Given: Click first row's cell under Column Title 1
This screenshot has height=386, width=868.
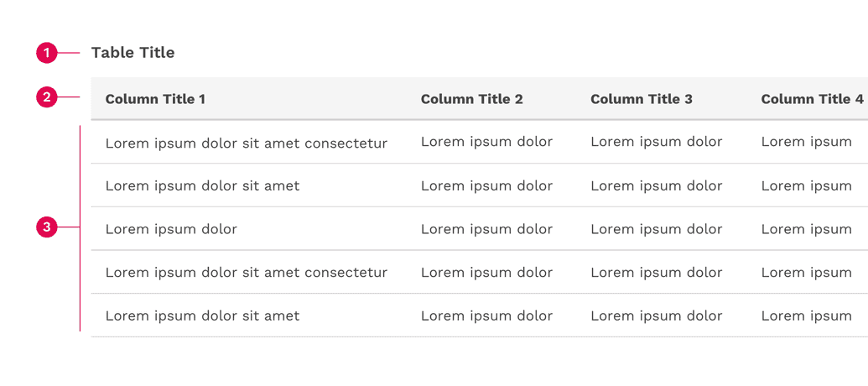Looking at the screenshot, I should tap(246, 143).
